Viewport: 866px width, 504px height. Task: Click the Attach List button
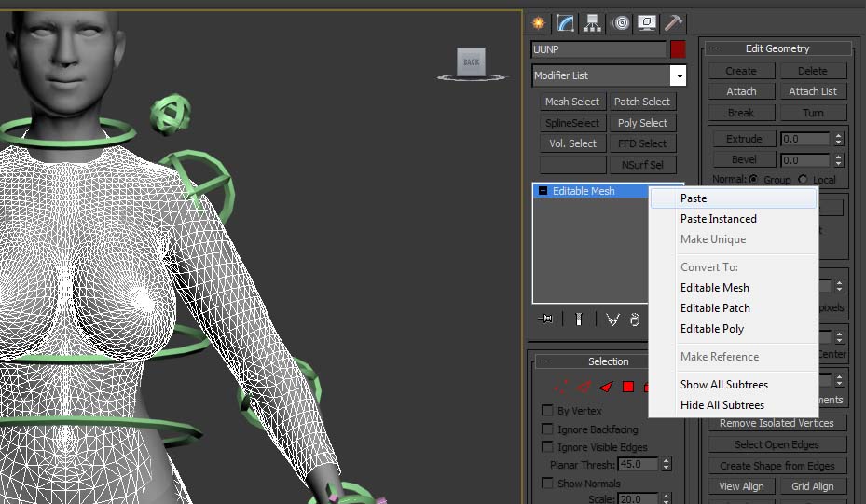point(813,91)
